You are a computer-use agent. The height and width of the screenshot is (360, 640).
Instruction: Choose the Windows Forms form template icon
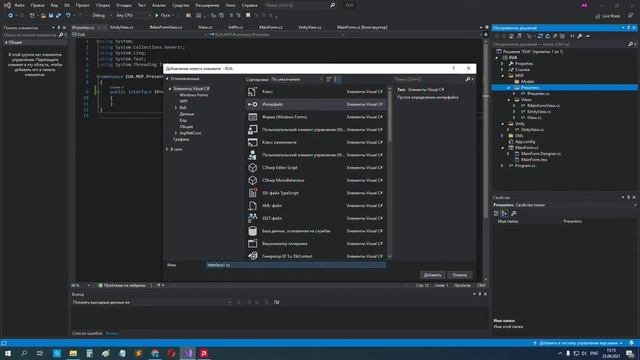[x=253, y=117]
